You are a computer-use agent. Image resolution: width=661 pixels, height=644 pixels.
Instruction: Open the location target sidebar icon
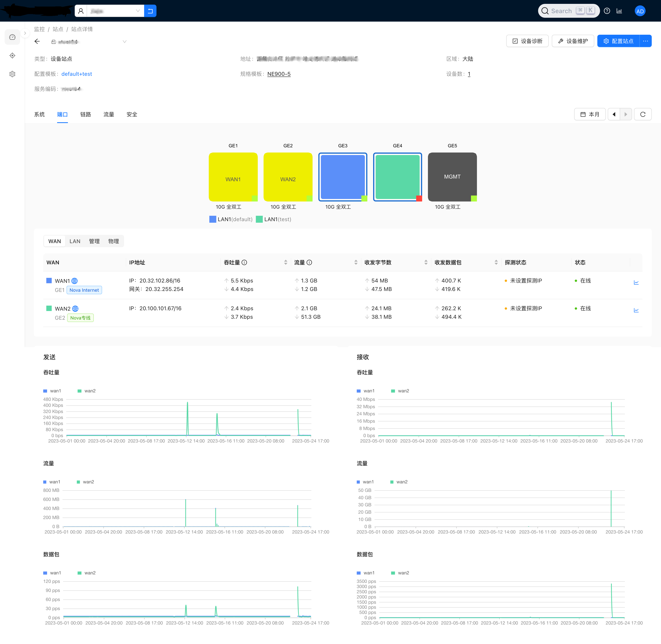13,56
